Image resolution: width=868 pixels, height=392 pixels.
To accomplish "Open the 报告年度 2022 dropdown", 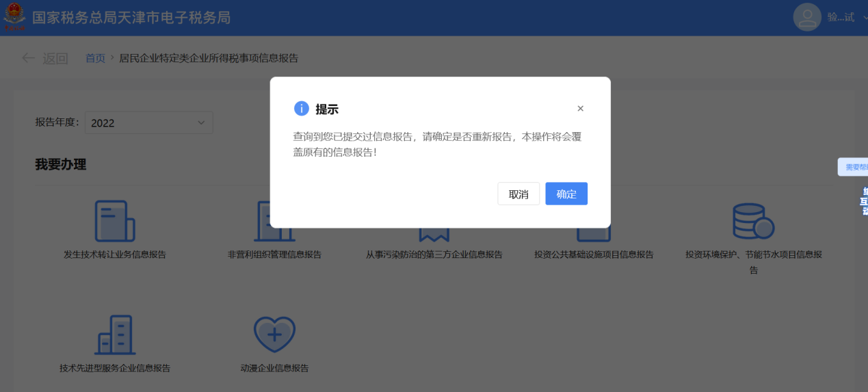I will (x=149, y=122).
